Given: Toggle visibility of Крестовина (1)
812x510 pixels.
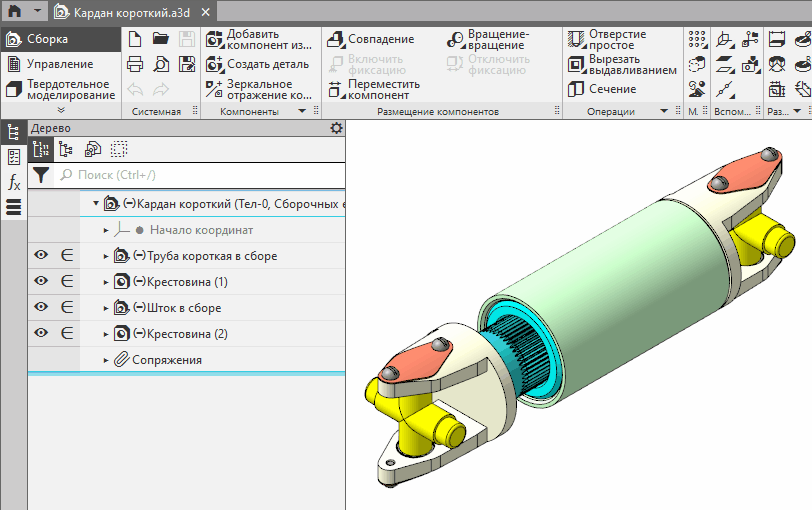Looking at the screenshot, I should (x=42, y=282).
